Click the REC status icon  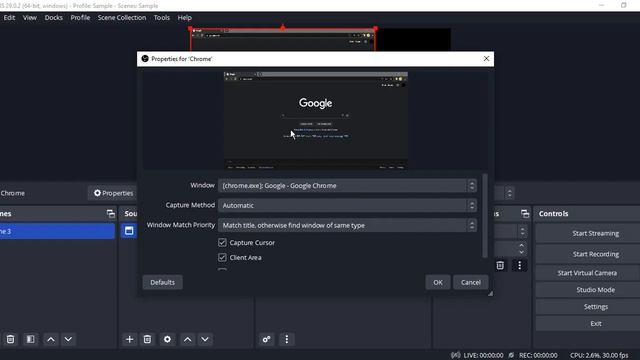click(511, 355)
